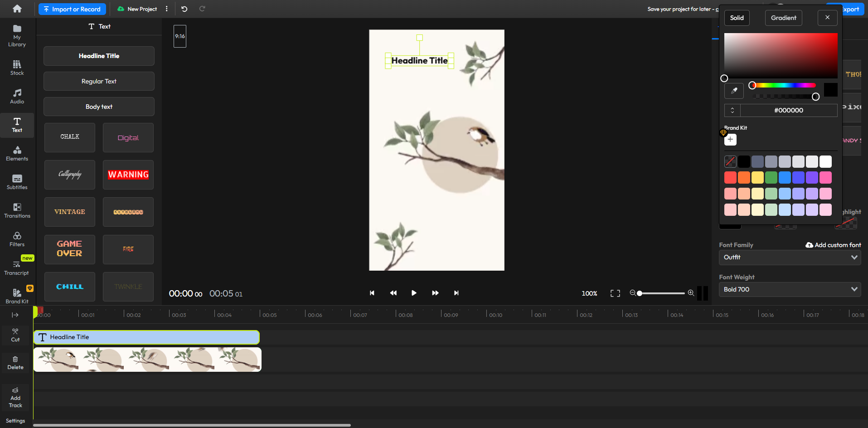
Task: Open the Subtitles panel
Action: click(17, 181)
